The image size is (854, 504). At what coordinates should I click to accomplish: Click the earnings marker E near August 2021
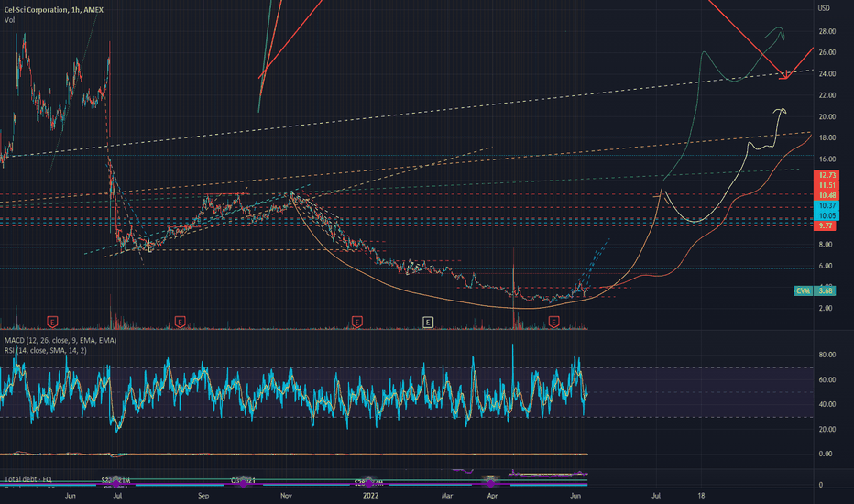[x=180, y=322]
